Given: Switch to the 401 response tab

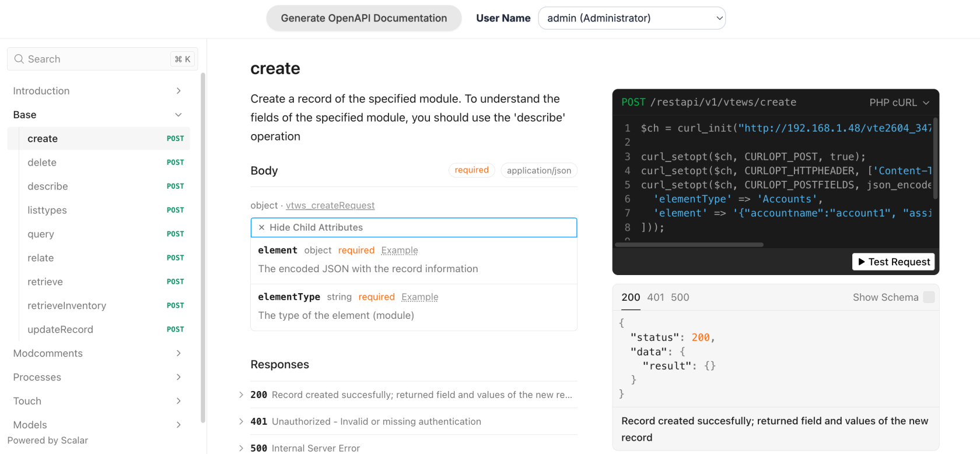Looking at the screenshot, I should click(x=656, y=297).
